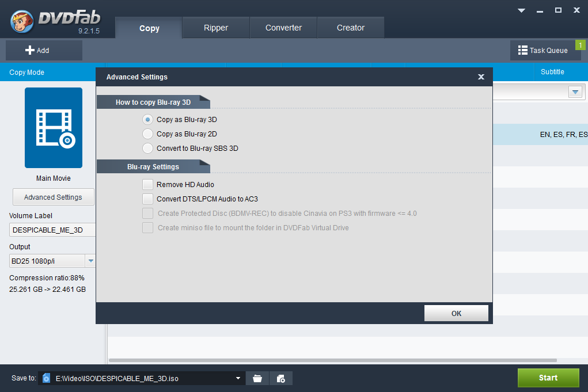588x392 pixels.
Task: Switch to the Copy tab
Action: coord(149,28)
